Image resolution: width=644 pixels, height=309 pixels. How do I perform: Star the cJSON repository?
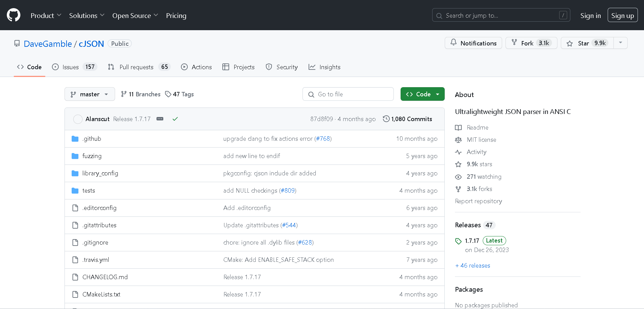pyautogui.click(x=587, y=43)
